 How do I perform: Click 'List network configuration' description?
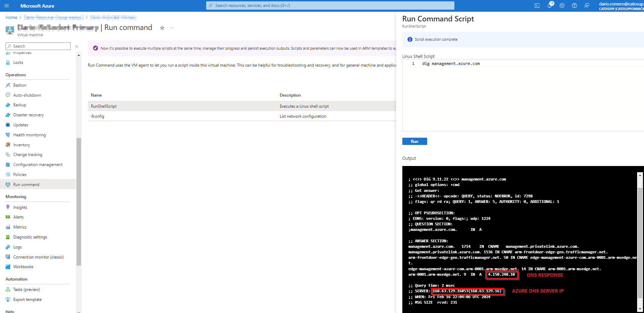click(303, 116)
